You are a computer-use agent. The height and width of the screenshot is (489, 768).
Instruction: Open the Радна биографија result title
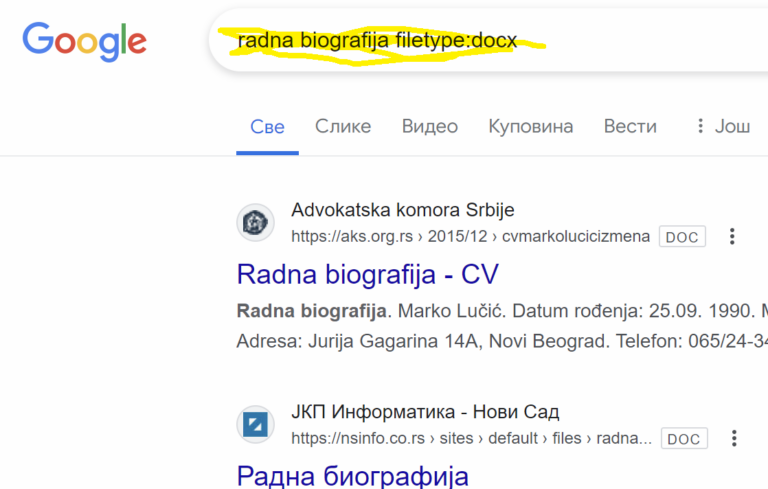tap(353, 475)
